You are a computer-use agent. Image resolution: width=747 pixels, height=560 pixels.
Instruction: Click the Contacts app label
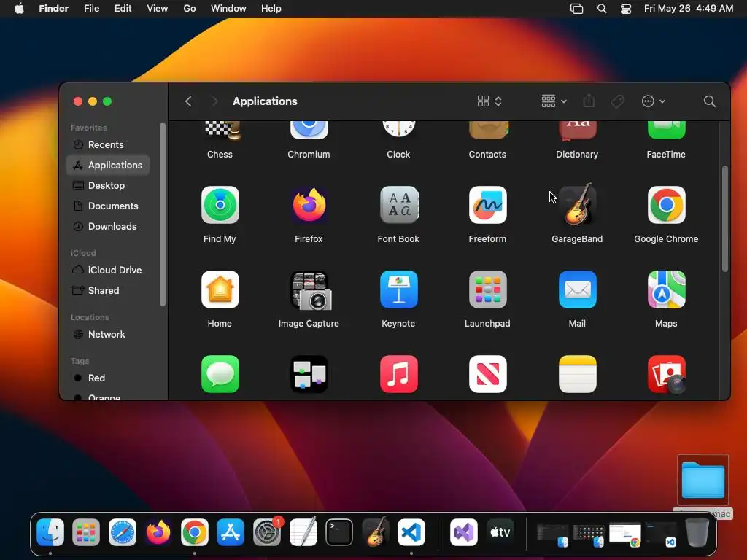[487, 155]
